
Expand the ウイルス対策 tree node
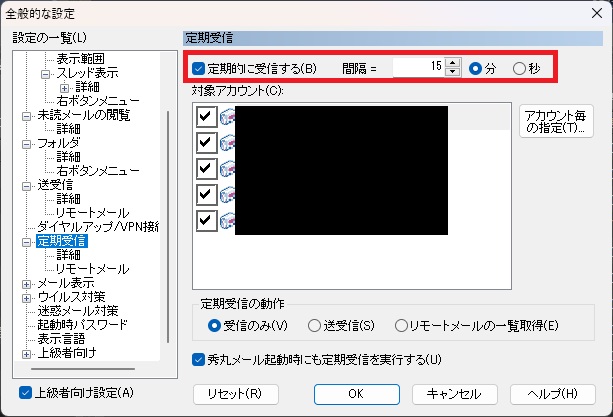(27, 299)
